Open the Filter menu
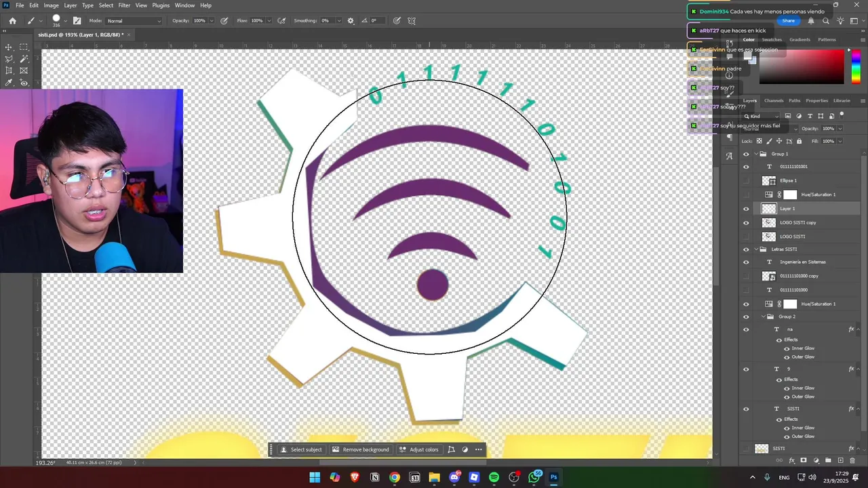Viewport: 868px width, 488px height. [124, 5]
